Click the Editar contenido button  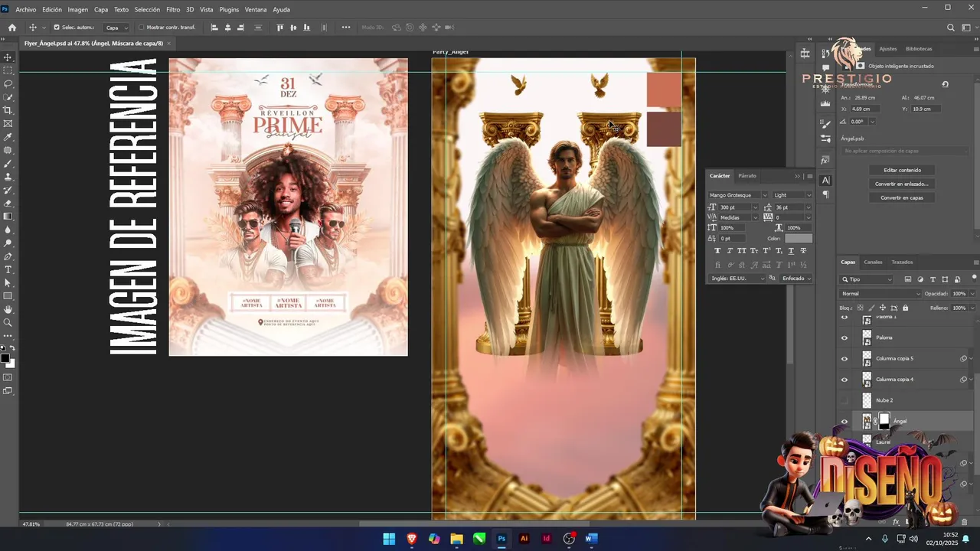pyautogui.click(x=902, y=170)
